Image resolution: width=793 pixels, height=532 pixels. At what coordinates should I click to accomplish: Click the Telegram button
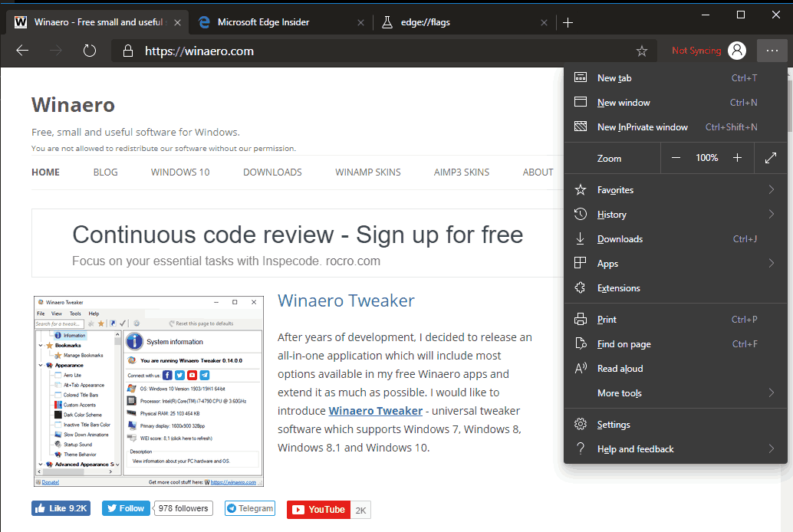(x=250, y=508)
